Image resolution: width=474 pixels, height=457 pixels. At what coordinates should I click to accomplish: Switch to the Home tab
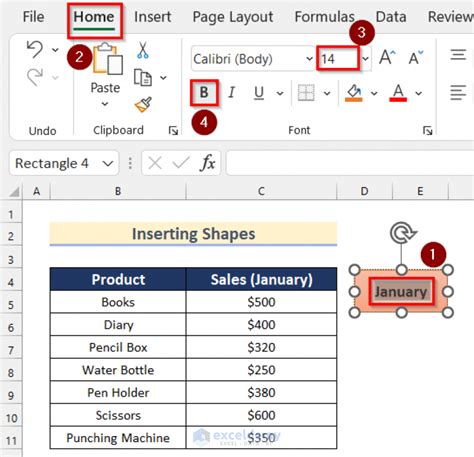94,17
